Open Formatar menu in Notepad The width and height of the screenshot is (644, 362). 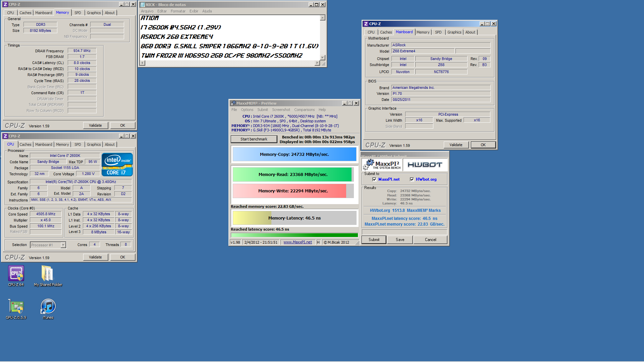point(178,11)
